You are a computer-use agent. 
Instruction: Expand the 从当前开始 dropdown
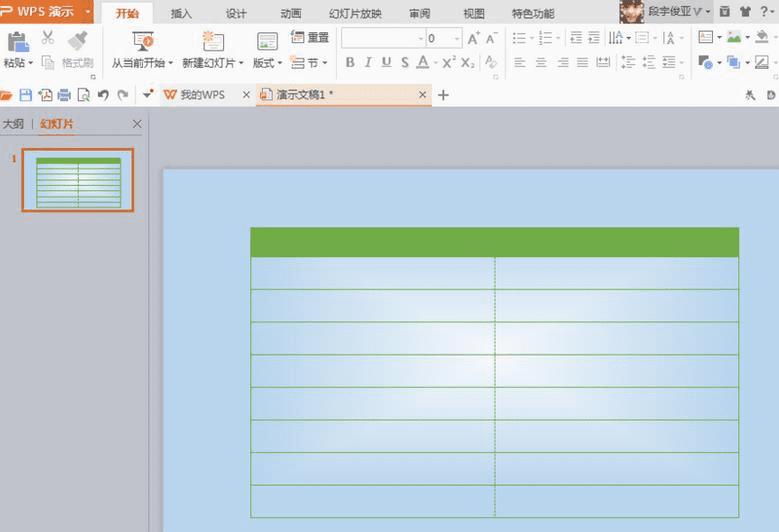pos(170,63)
